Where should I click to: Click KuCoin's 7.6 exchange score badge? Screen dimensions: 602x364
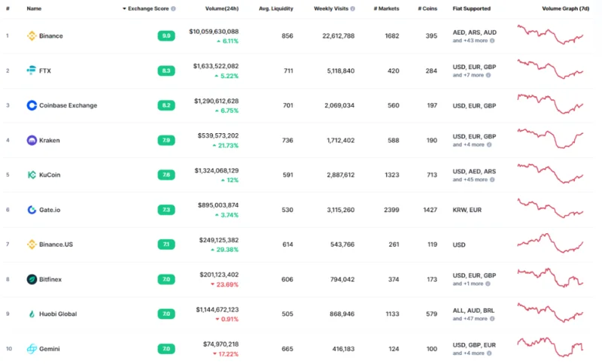pyautogui.click(x=166, y=174)
